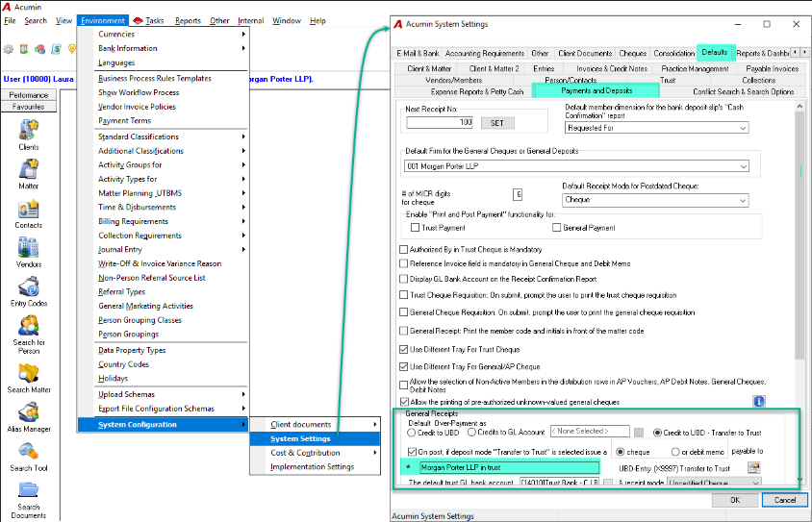The width and height of the screenshot is (812, 522).
Task: Switch to the Cheques tab
Action: coord(633,53)
